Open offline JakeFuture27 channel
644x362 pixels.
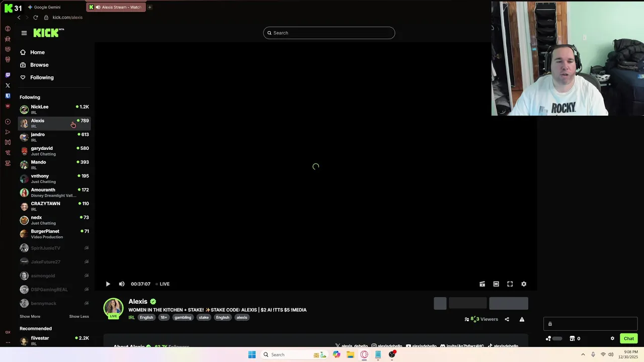54,261
